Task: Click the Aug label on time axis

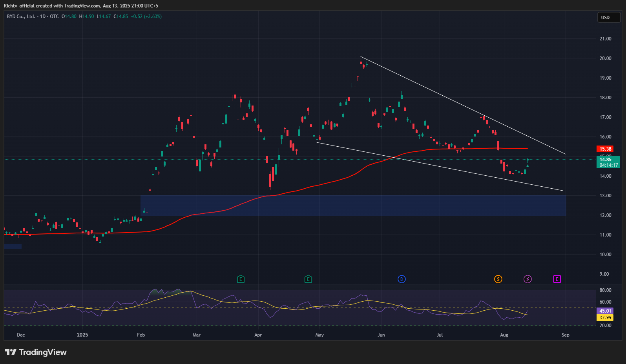Action: pos(504,335)
